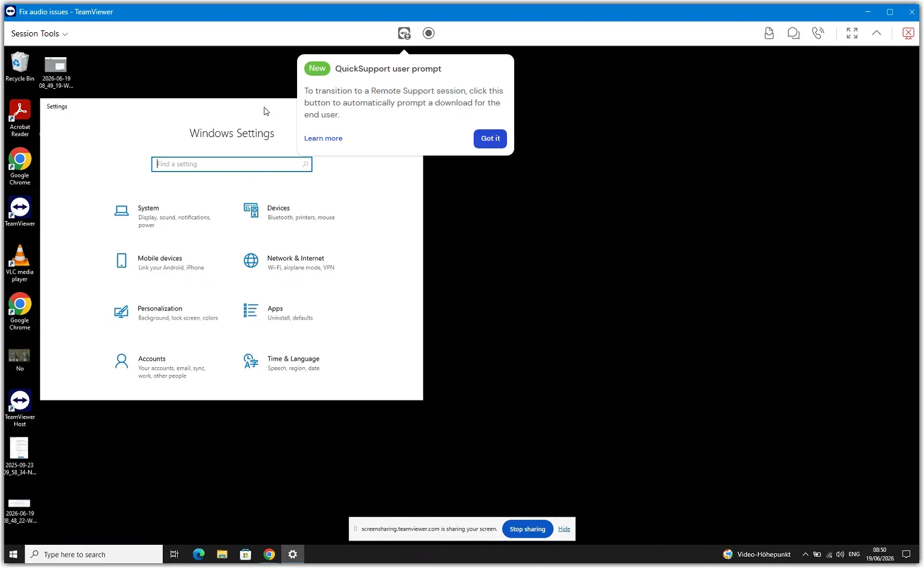
Task: Launch Microsoft Edge from remote taskbar
Action: (199, 554)
